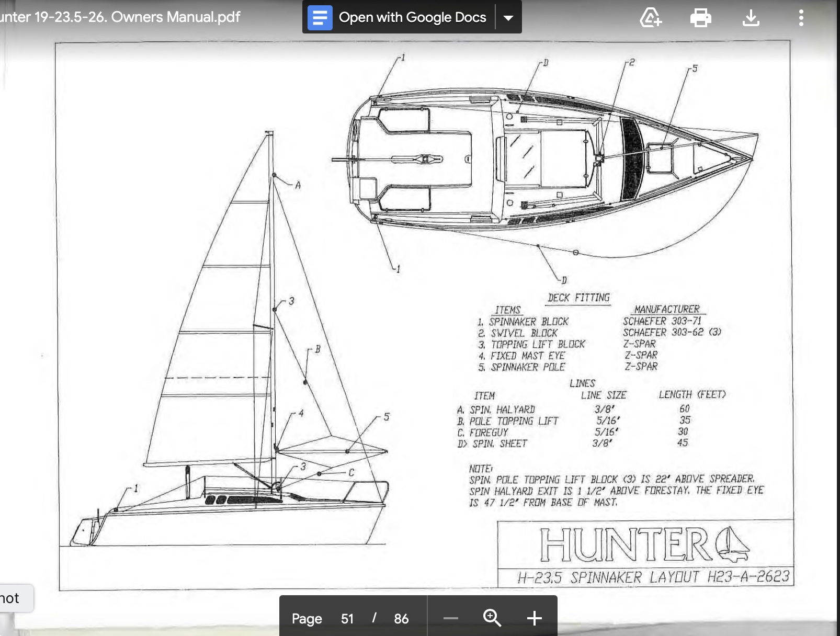Click the Add shortcut to Drive icon
840x636 pixels.
pyautogui.click(x=651, y=18)
